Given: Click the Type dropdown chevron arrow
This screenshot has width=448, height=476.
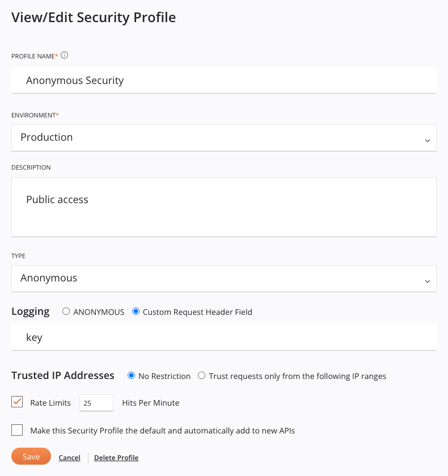Looking at the screenshot, I should 428,281.
